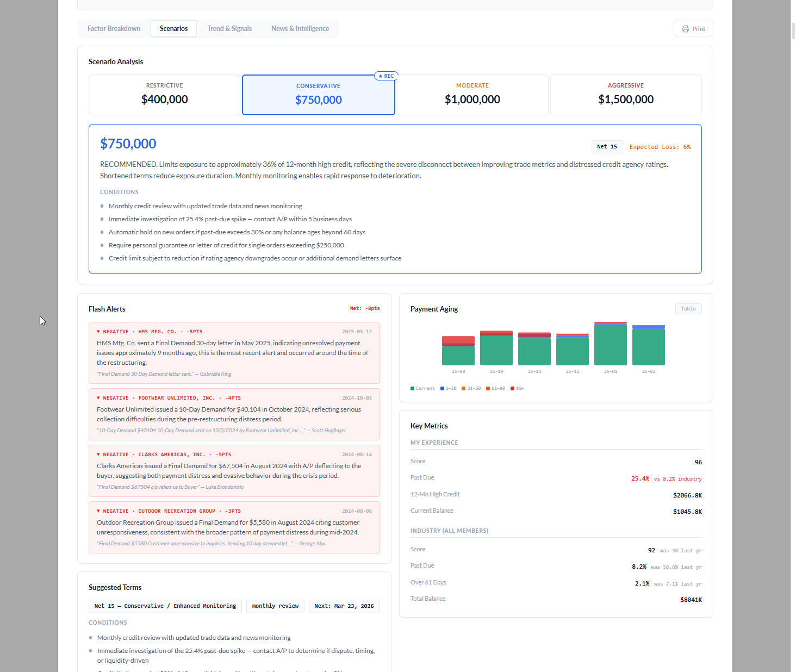Select the Trend & Signals tab

click(229, 28)
